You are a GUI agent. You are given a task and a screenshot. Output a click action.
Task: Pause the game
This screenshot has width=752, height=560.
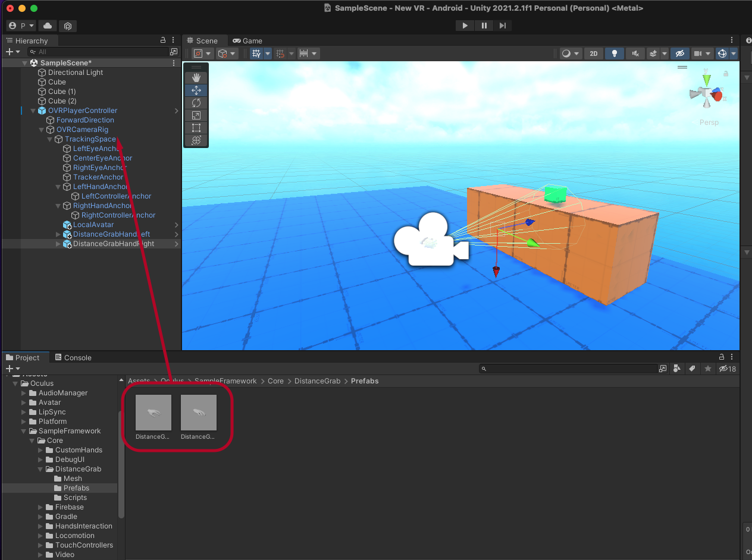coord(484,26)
